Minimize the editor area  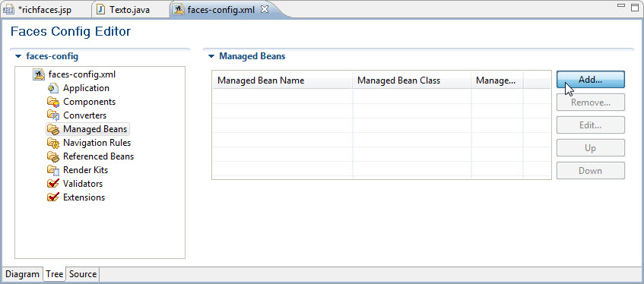click(x=622, y=6)
